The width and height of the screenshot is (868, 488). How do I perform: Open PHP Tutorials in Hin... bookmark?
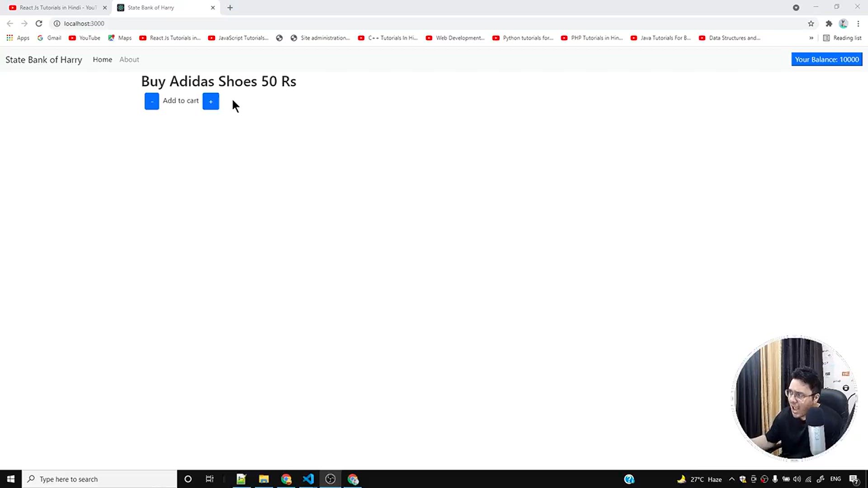point(592,38)
